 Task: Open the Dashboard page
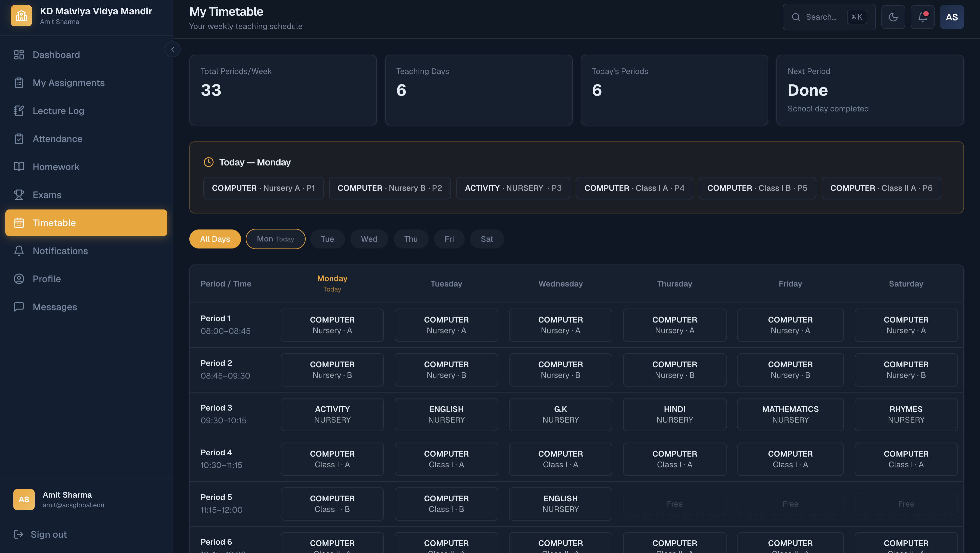coord(86,55)
